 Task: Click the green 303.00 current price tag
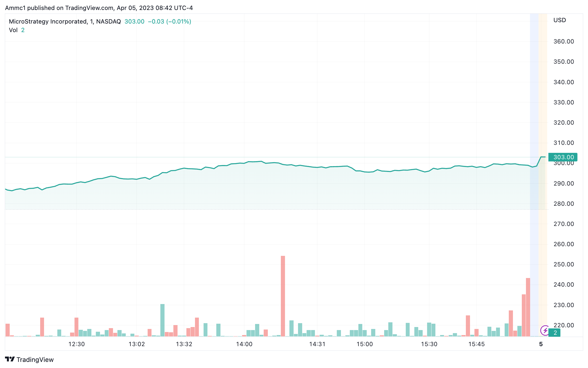tap(563, 157)
